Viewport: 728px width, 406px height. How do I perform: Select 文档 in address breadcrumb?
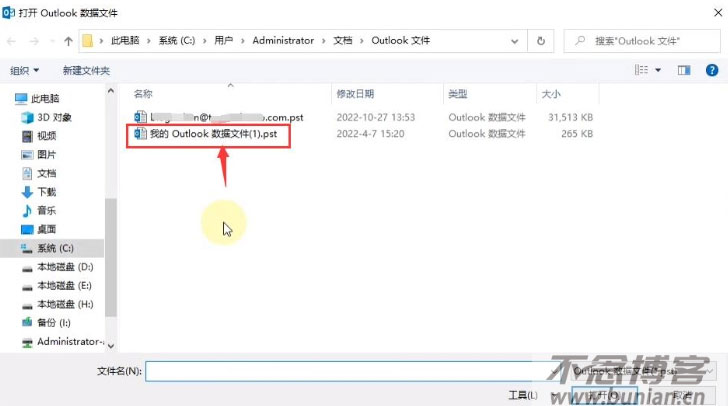pos(343,41)
